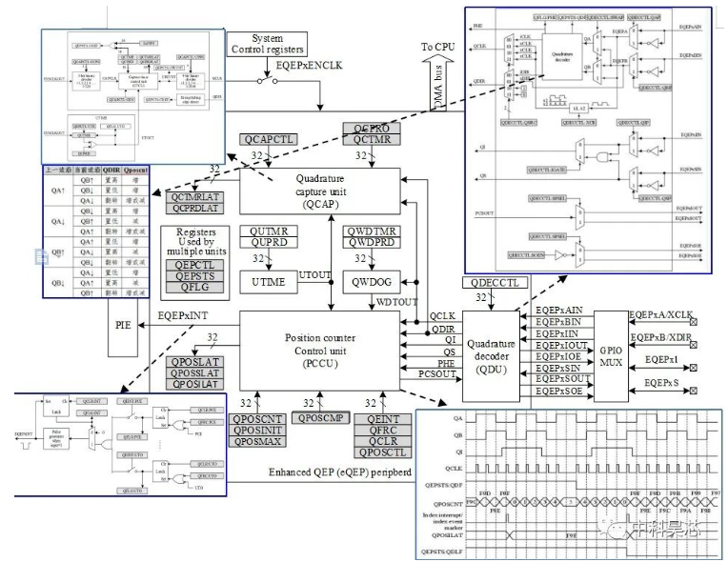
Task: Open the timing waveform inset at bottom right
Action: (569, 485)
